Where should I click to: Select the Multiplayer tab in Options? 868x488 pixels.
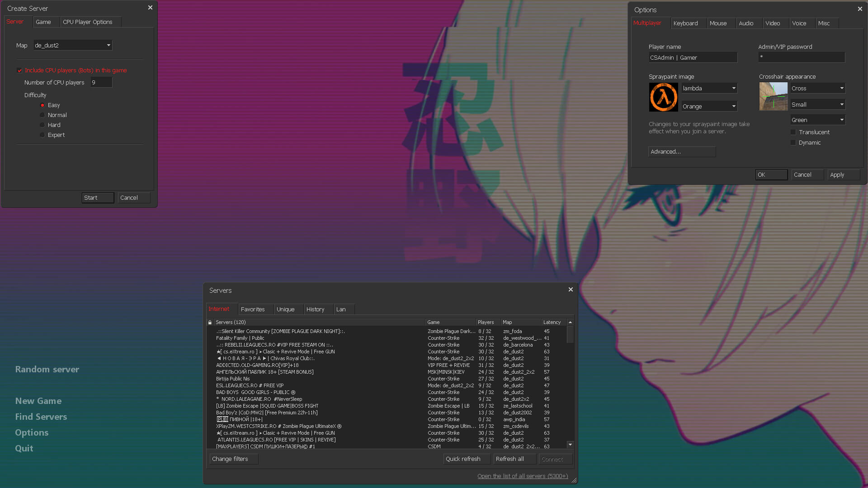coord(651,23)
